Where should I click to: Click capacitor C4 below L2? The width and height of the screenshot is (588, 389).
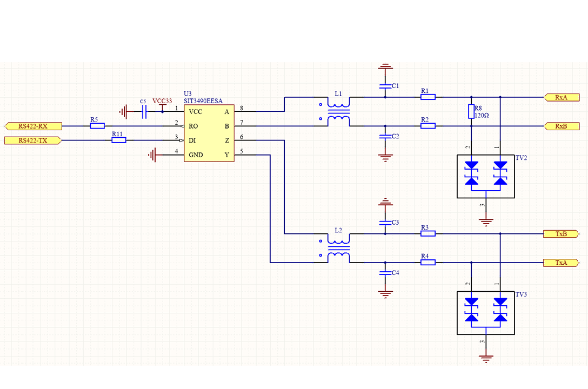(386, 273)
